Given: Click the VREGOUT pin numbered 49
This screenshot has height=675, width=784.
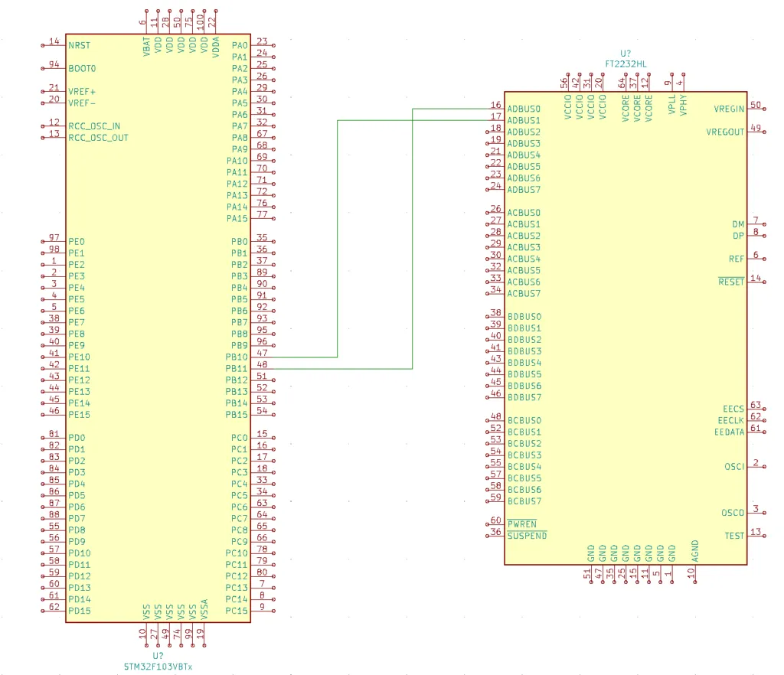Looking at the screenshot, I should click(756, 132).
